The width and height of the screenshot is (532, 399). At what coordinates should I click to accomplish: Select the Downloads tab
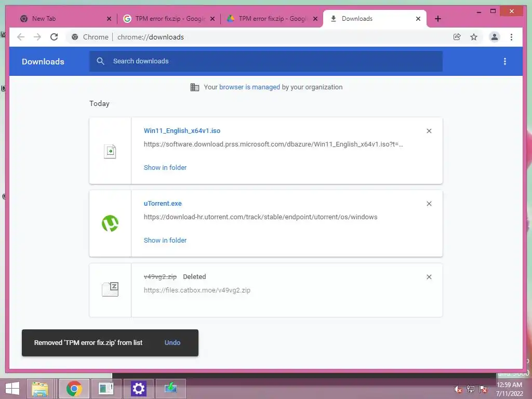(375, 19)
